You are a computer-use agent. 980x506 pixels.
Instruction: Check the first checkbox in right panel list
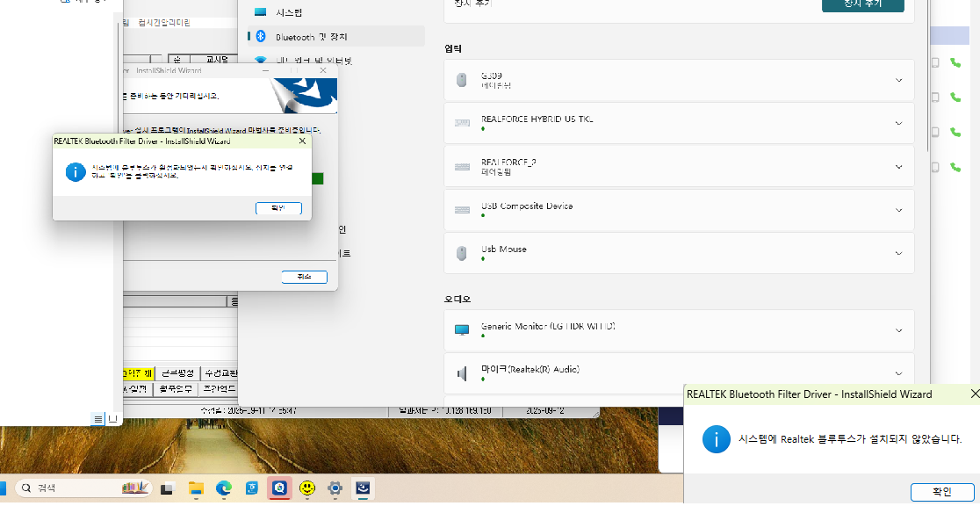tap(935, 62)
